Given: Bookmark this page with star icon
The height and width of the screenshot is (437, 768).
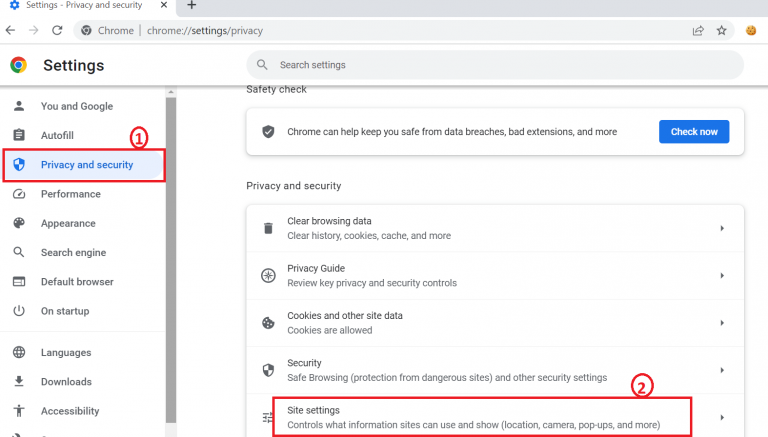Looking at the screenshot, I should (x=721, y=30).
